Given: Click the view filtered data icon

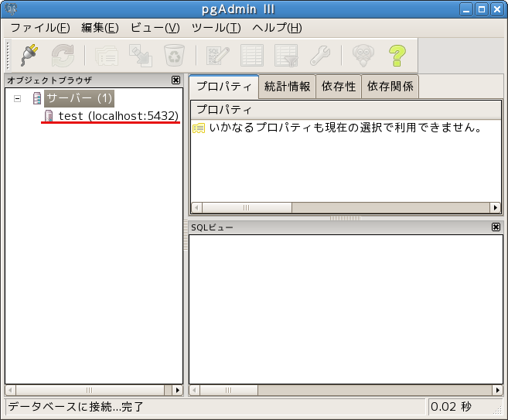Looking at the screenshot, I should pyautogui.click(x=286, y=56).
